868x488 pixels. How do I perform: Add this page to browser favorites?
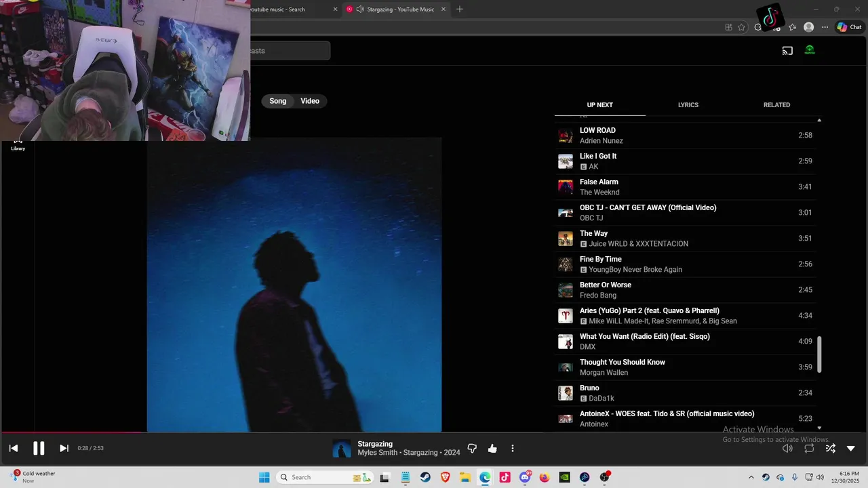pyautogui.click(x=741, y=27)
